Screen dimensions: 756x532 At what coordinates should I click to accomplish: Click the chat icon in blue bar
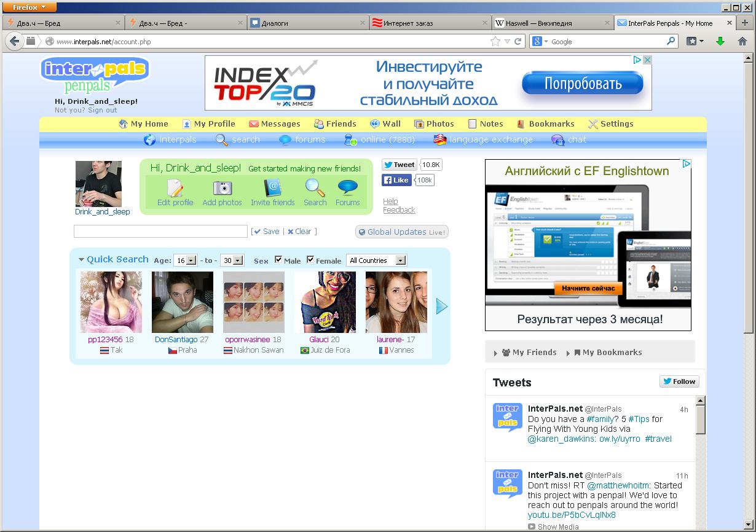(x=558, y=140)
